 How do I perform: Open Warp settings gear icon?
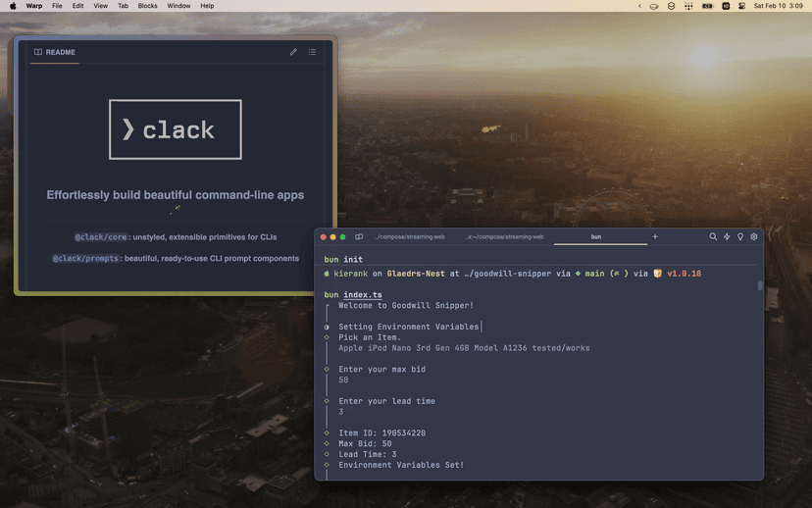point(754,236)
